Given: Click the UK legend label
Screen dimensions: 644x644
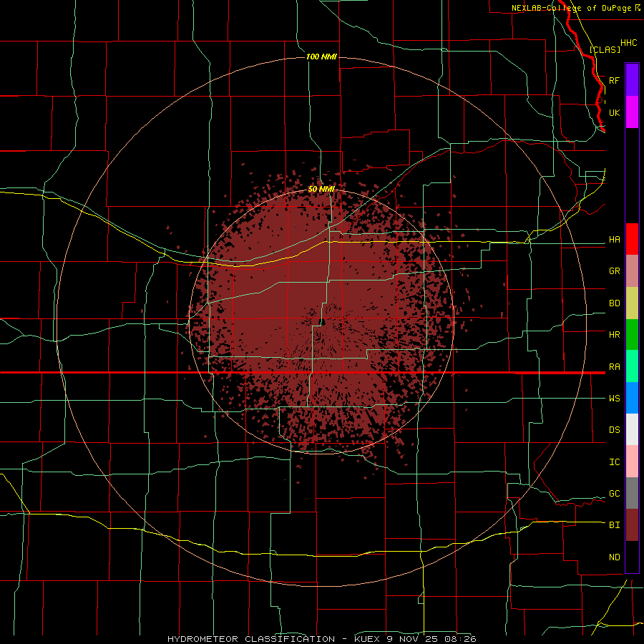Looking at the screenshot, I should click(x=614, y=112).
